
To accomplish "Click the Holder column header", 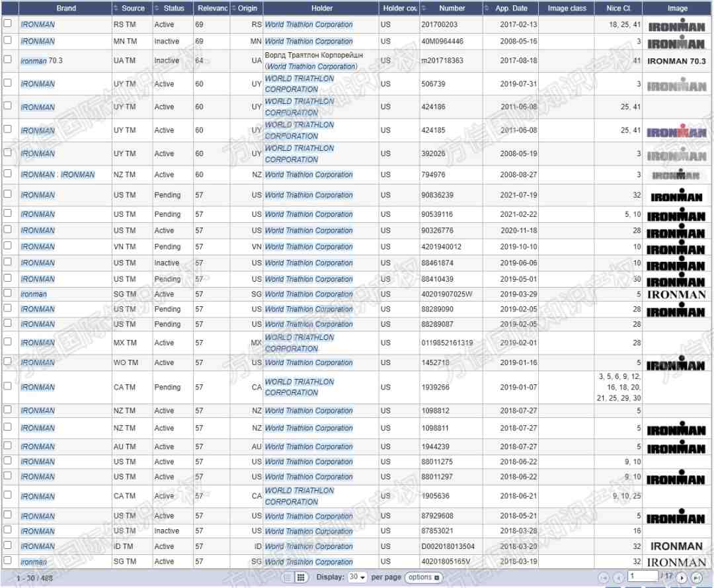I will click(321, 8).
